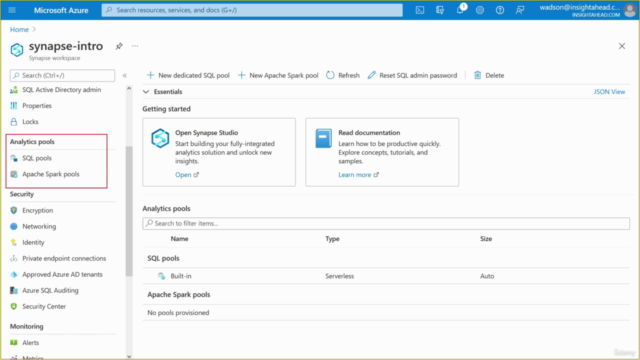640x360 pixels.
Task: Click the Alerts icon in sidebar
Action: [x=14, y=343]
